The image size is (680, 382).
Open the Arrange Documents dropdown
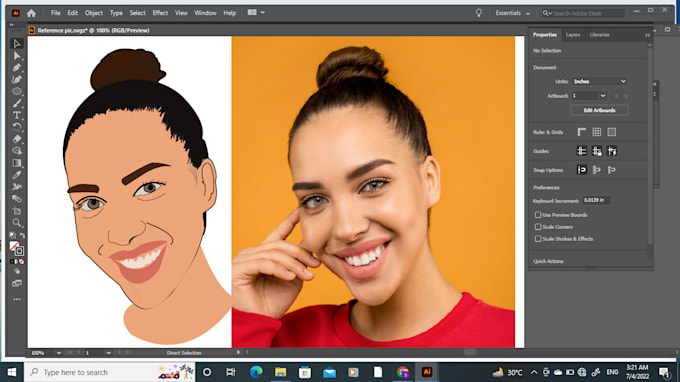[x=256, y=13]
